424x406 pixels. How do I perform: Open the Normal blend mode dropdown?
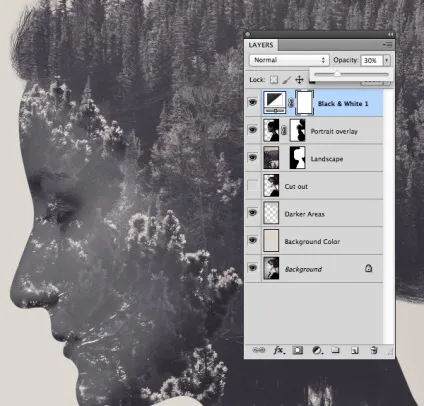(x=289, y=60)
